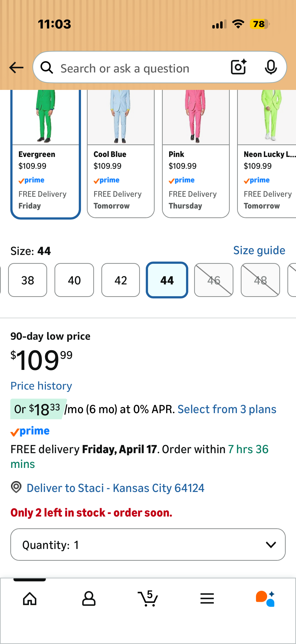Select from 3 plans link

coord(227,409)
